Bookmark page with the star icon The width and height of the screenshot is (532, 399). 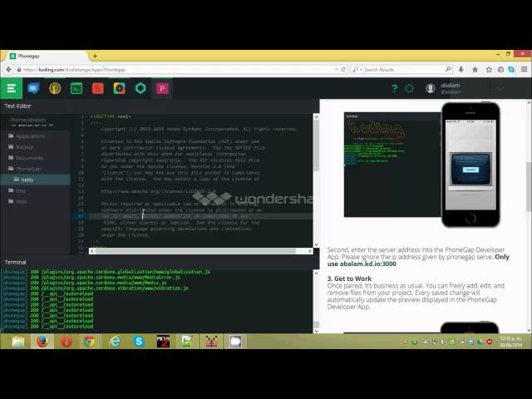click(489, 70)
